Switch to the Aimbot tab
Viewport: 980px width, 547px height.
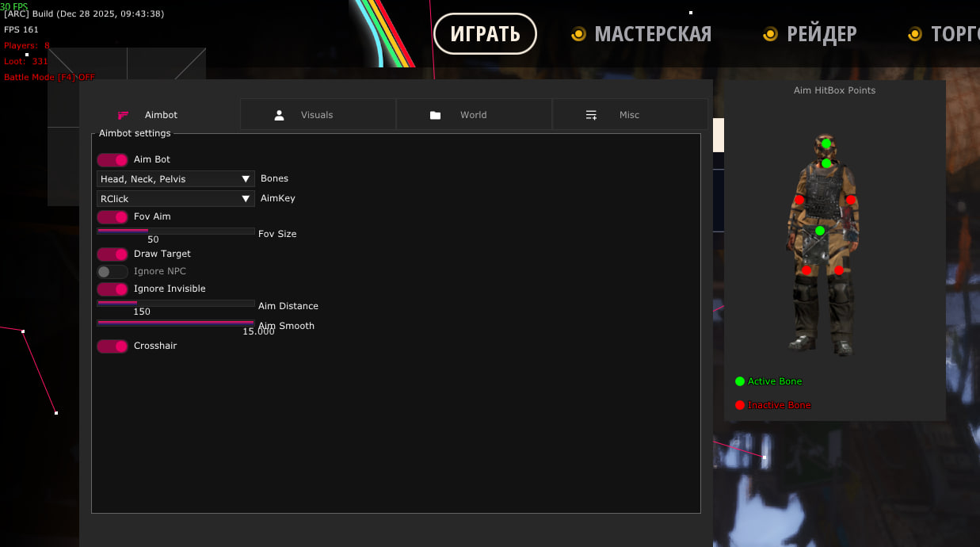[161, 115]
